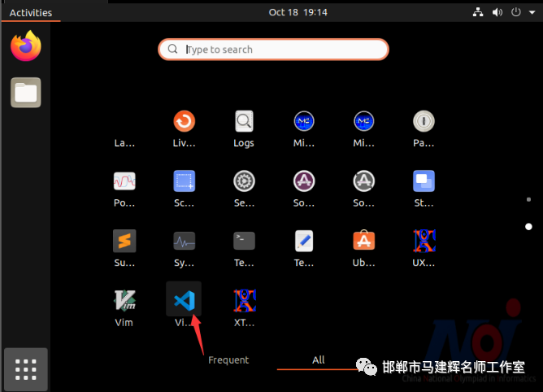
Task: Open the System Monitor app
Action: tap(184, 241)
